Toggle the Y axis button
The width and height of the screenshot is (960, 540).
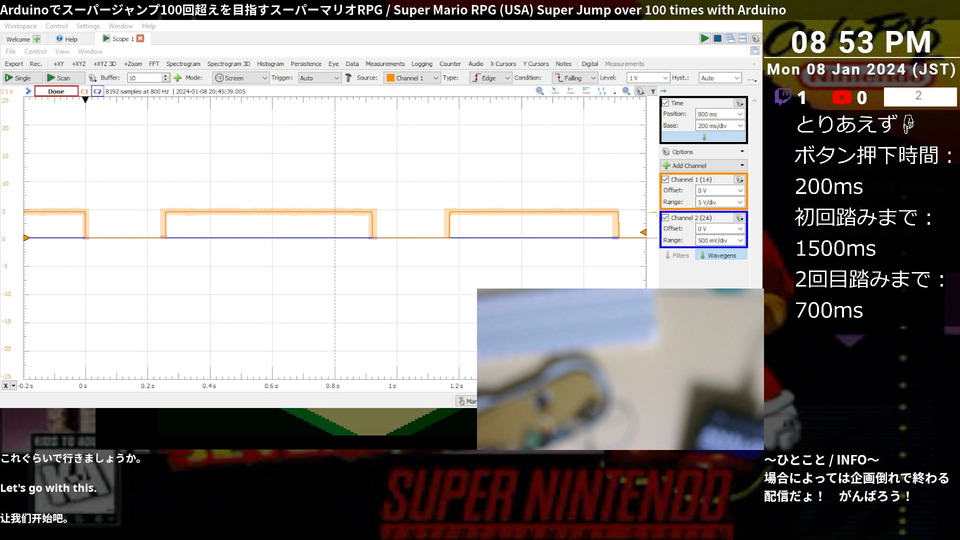point(653,91)
